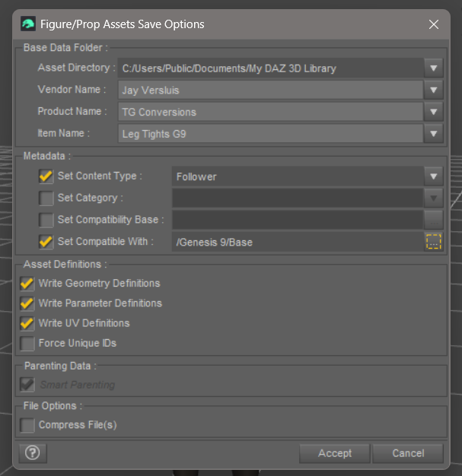This screenshot has width=462, height=476.
Task: Enable Set Compatibility Base checkbox
Action: 46,220
